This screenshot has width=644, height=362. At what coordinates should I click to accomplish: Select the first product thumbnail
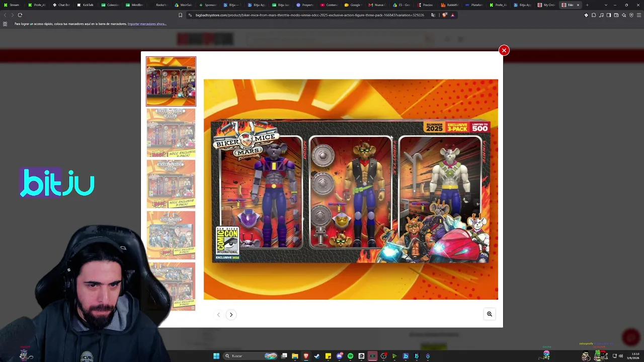click(x=171, y=81)
